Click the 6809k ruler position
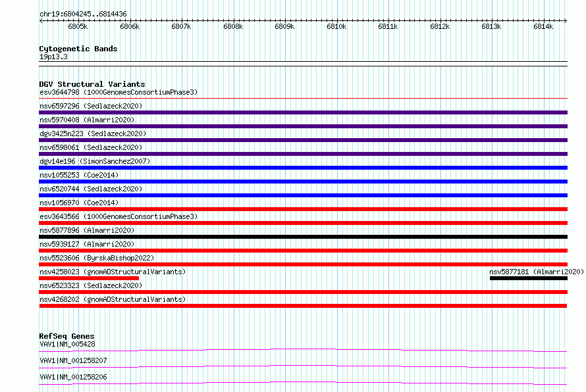The width and height of the screenshot is (586, 392). [285, 26]
